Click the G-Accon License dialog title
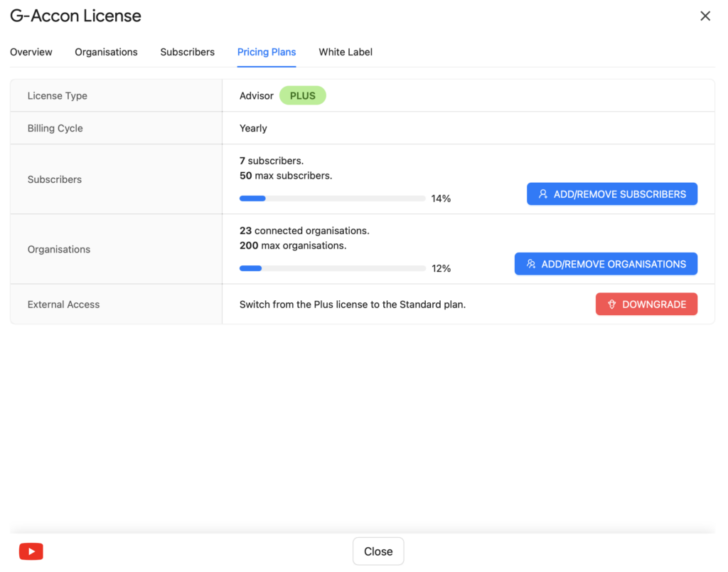This screenshot has width=728, height=572. 75,16
